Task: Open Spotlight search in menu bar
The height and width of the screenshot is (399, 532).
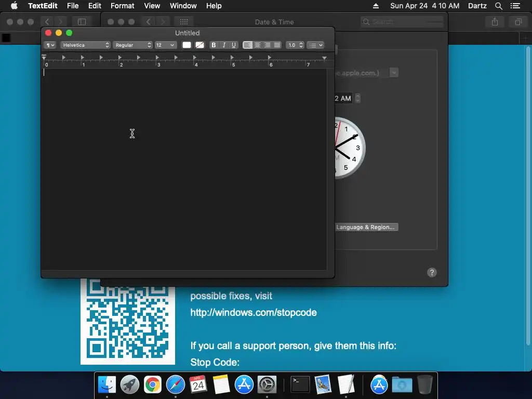Action: 498,6
